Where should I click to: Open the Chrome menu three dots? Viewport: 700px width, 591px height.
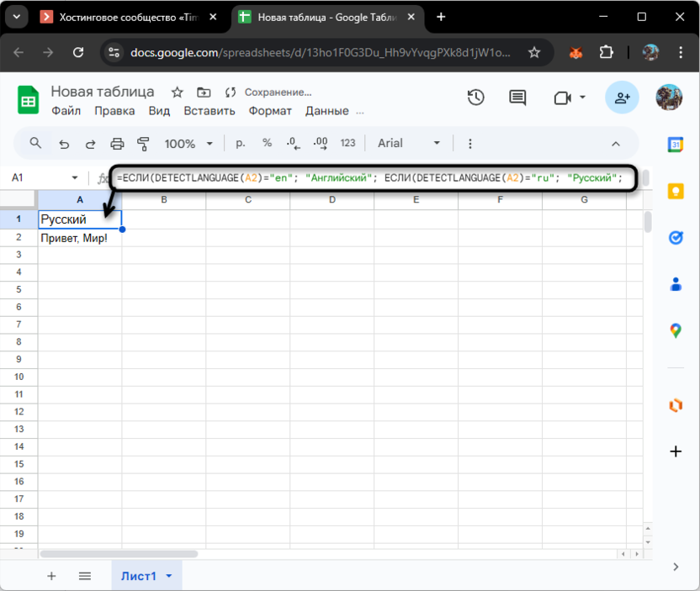coord(681,53)
